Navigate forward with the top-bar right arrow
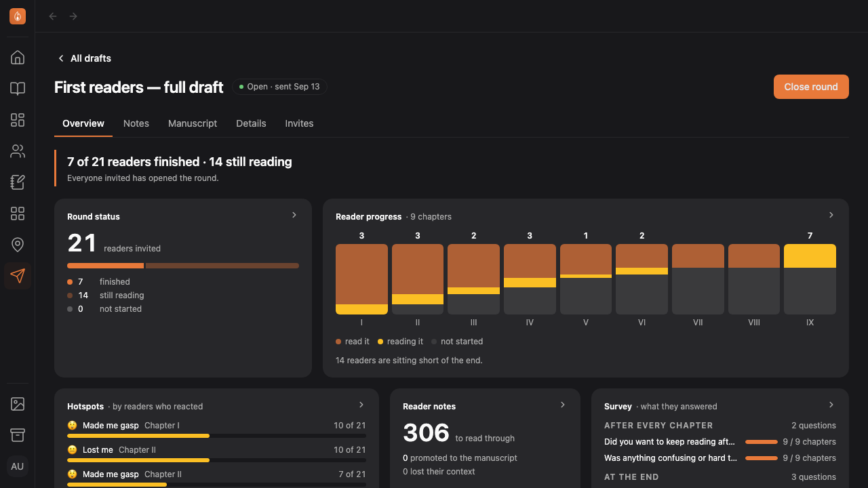This screenshot has height=488, width=868. (73, 16)
